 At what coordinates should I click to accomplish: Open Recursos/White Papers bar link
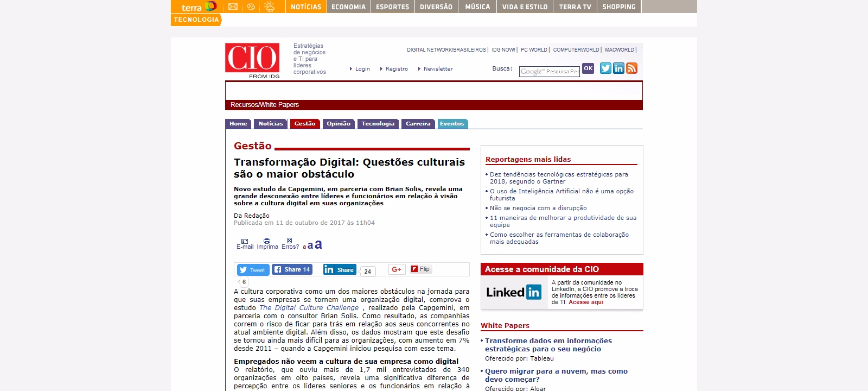click(x=265, y=105)
